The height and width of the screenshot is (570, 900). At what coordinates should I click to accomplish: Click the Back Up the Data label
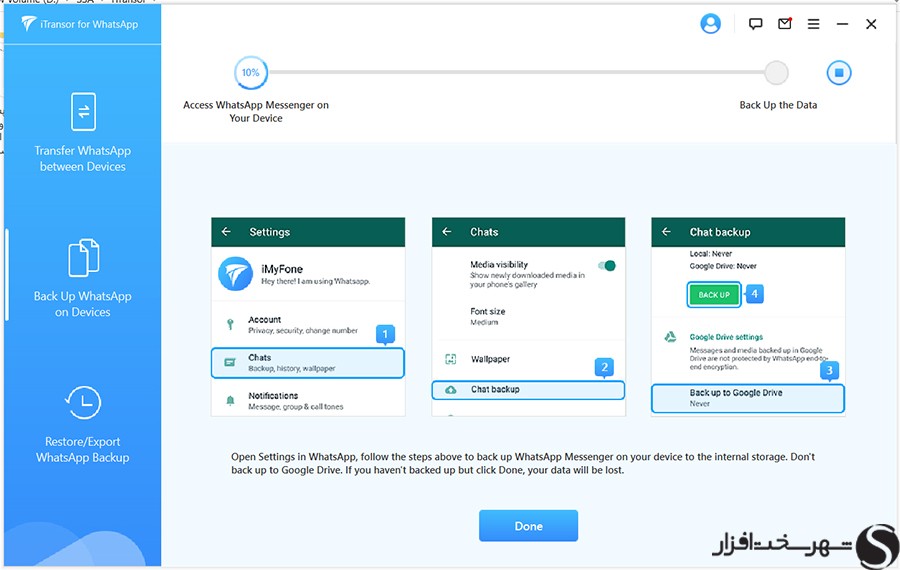point(778,105)
